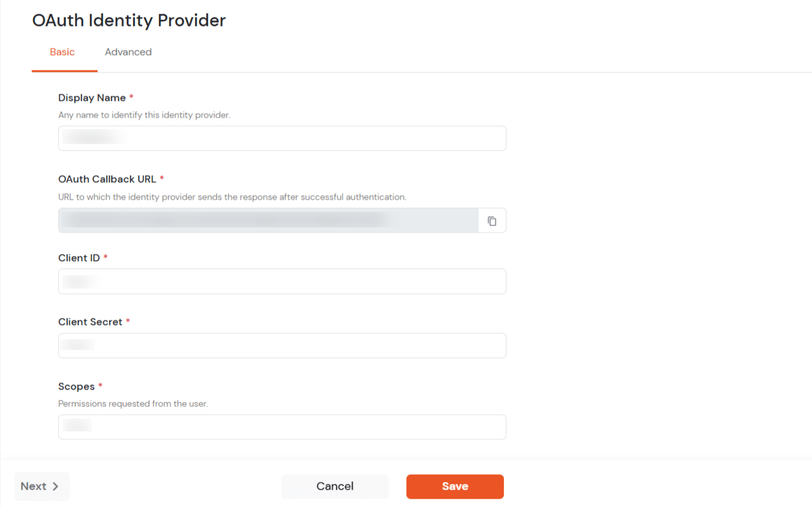Screen dimensions: 812x507
Task: Click the OAuth Callback URL label
Action: tap(107, 179)
